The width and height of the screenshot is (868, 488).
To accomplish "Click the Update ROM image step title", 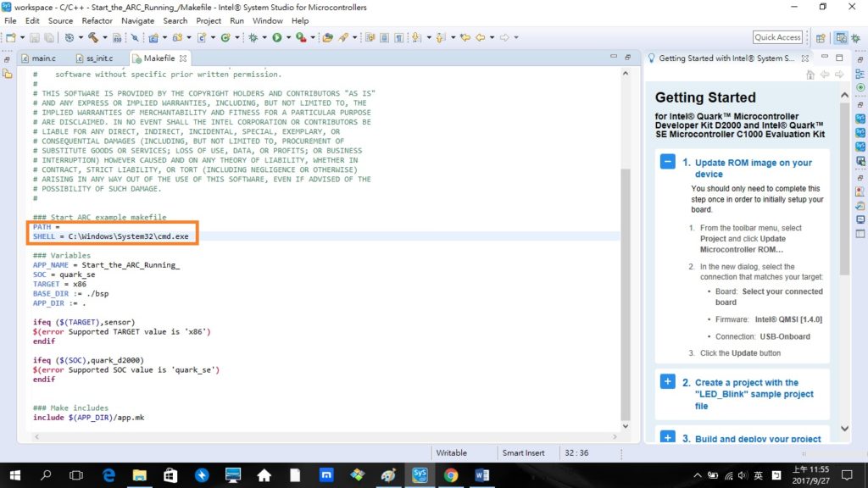I will click(754, 169).
